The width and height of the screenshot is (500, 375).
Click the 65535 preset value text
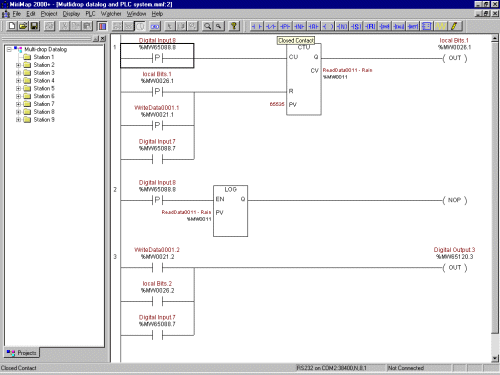tap(277, 104)
